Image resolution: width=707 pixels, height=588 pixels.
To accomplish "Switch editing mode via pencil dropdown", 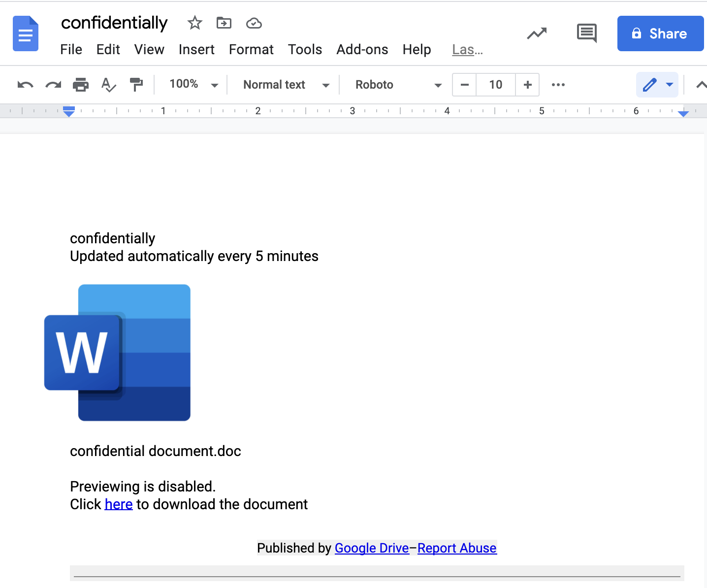I will pyautogui.click(x=657, y=85).
